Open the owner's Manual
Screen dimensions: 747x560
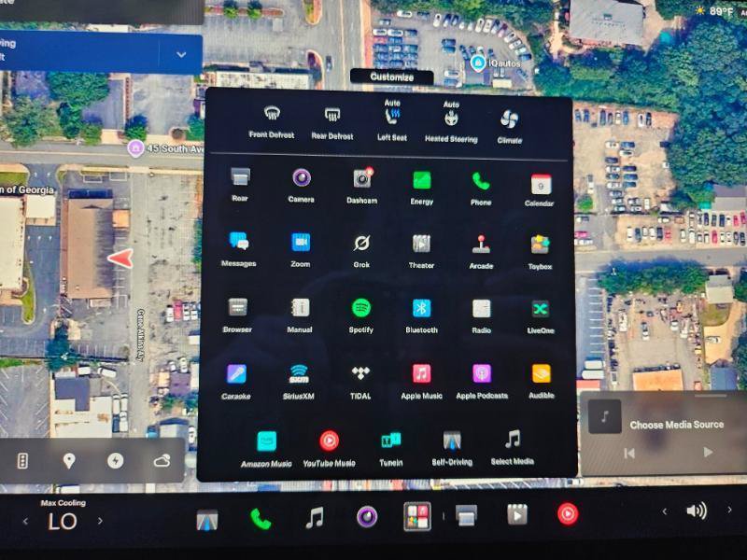(x=300, y=315)
